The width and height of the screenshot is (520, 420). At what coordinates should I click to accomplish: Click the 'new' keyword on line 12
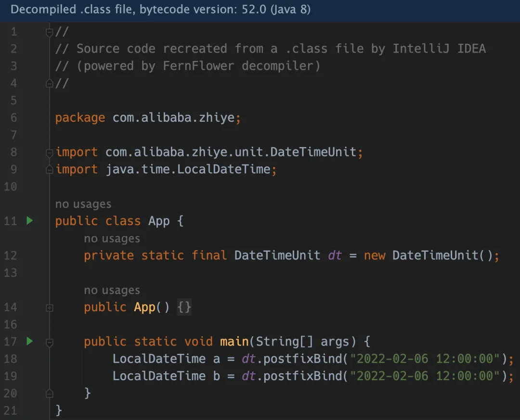(x=375, y=255)
